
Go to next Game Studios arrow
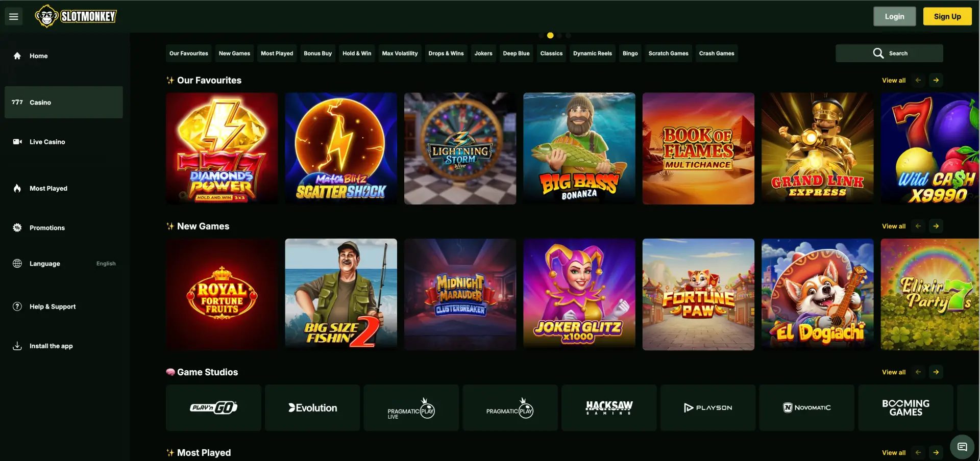[936, 372]
